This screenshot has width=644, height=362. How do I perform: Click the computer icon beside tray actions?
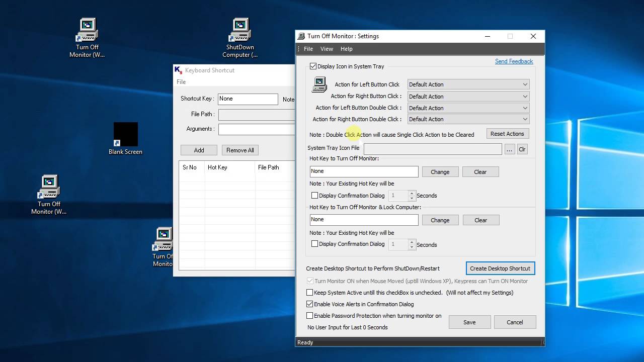319,84
